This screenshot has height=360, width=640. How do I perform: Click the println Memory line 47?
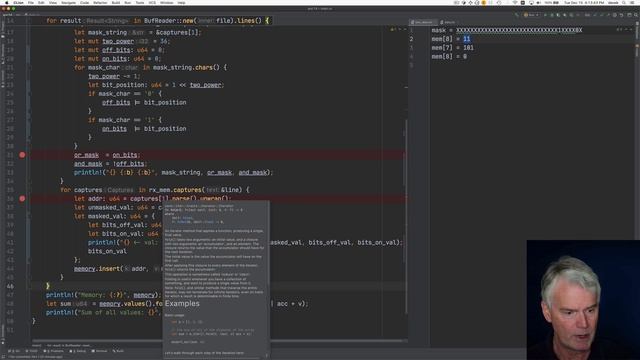[x=103, y=295]
